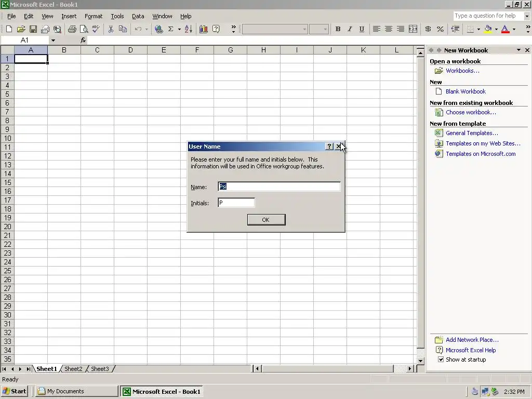Click the dialog help question mark button
The height and width of the screenshot is (399, 532).
(x=329, y=146)
